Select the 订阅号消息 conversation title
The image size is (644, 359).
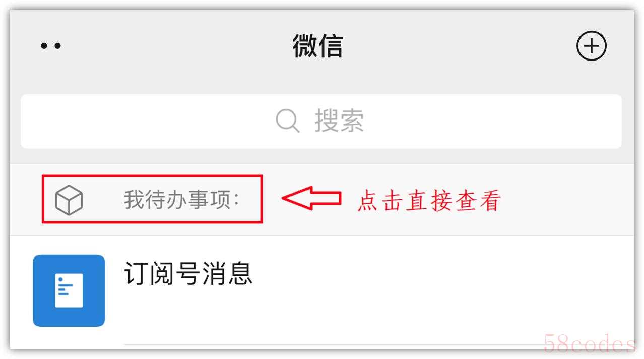pyautogui.click(x=188, y=274)
